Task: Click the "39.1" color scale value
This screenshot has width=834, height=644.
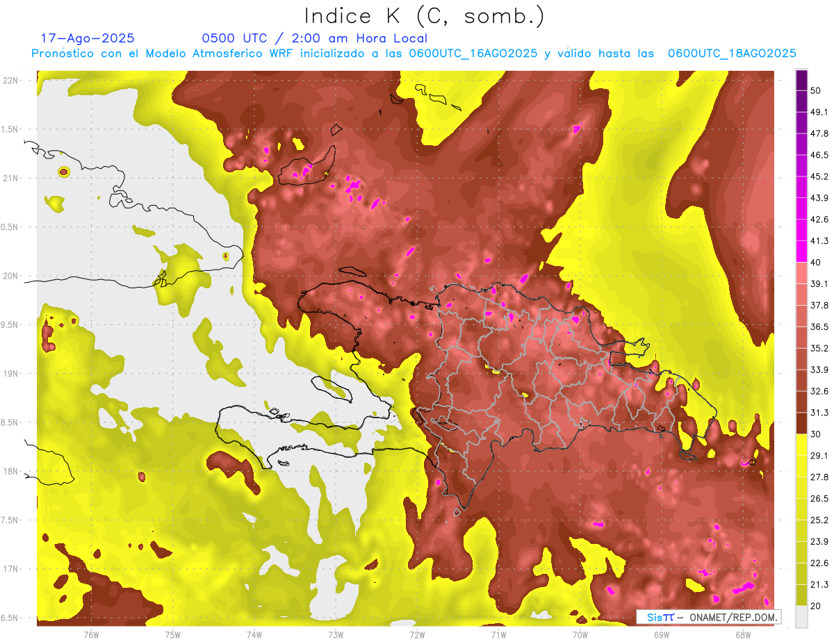Action: pos(819,283)
